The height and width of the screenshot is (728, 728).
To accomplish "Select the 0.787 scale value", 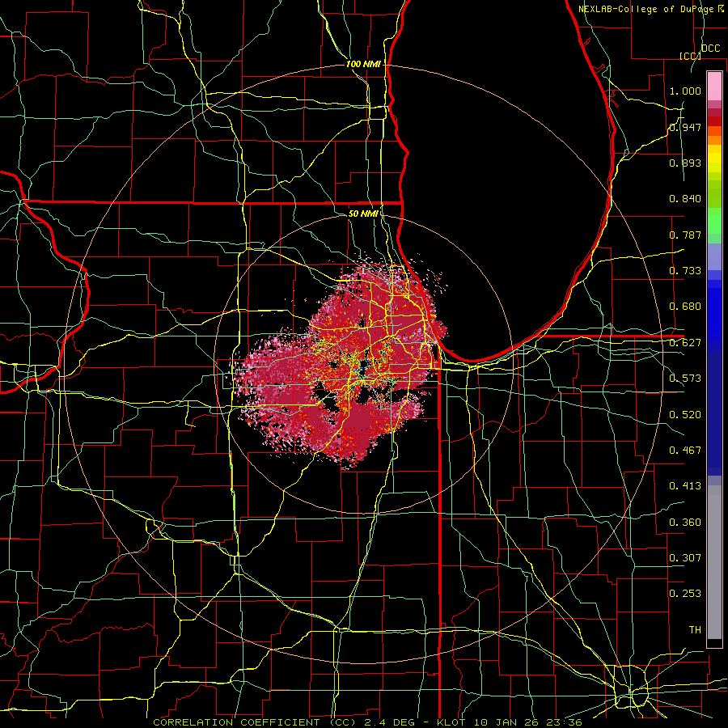I will coord(685,235).
